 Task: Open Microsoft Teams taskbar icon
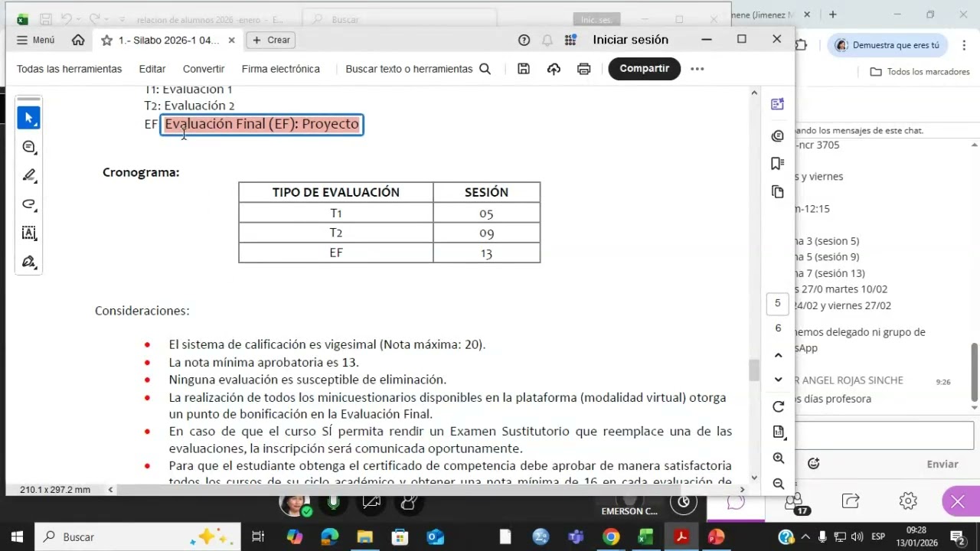[x=576, y=537]
